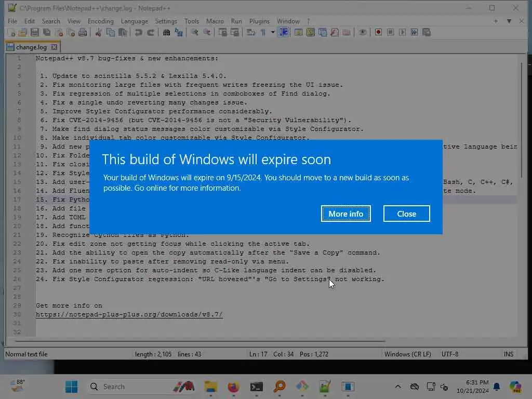Click the Zoom In toolbar icon
The width and height of the screenshot is (532, 399).
pyautogui.click(x=194, y=33)
